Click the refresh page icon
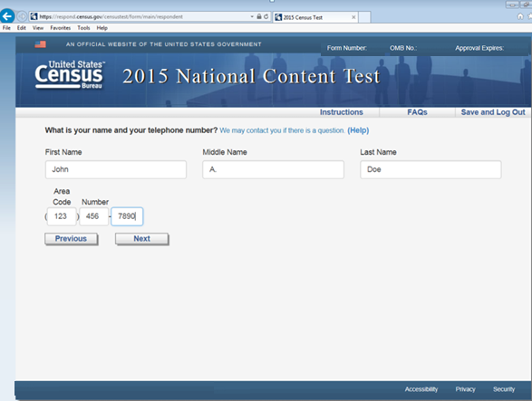This screenshot has height=401, width=532. tap(266, 16)
